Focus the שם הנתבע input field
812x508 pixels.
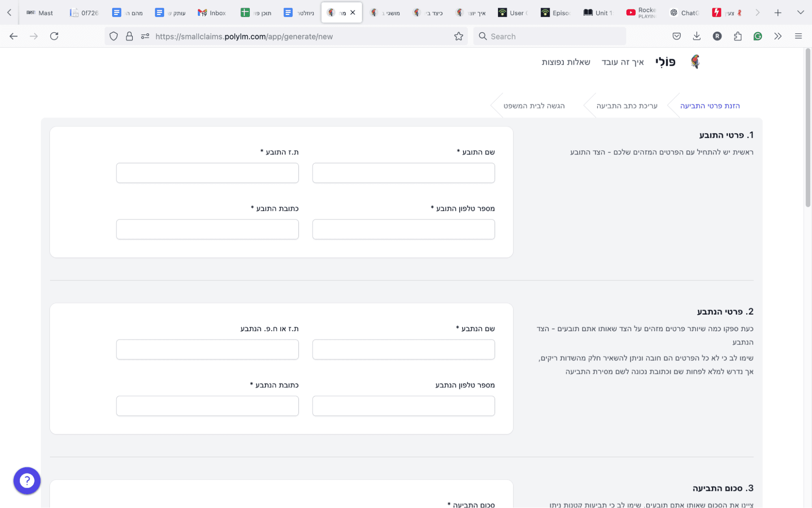point(403,349)
